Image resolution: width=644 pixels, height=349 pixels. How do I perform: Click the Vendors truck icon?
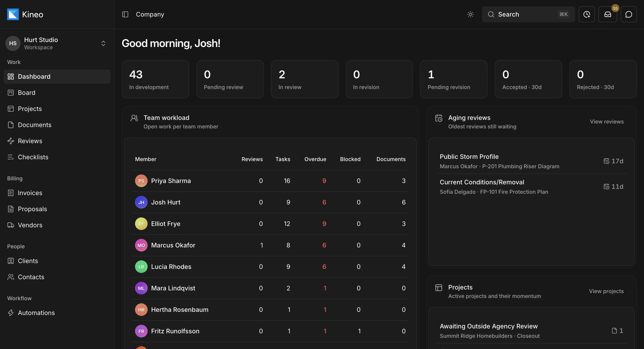coord(11,225)
